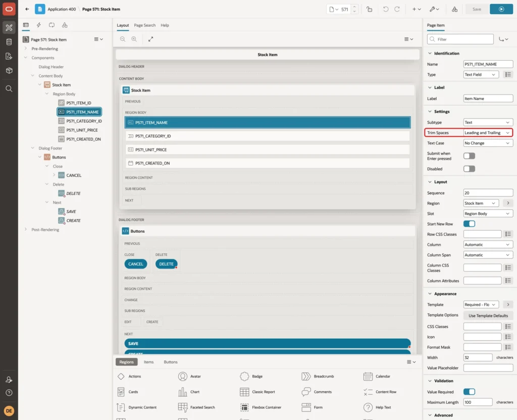Image resolution: width=517 pixels, height=420 pixels.
Task: Switch to Processing tab icon
Action: tap(52, 25)
